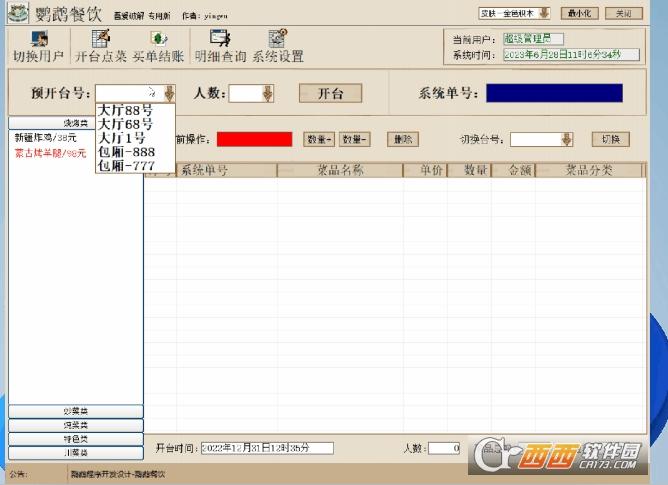Click the 关闭 close button

[623, 13]
